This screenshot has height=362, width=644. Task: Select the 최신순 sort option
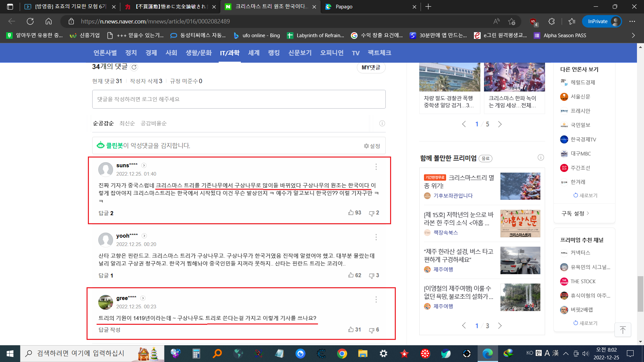[127, 123]
